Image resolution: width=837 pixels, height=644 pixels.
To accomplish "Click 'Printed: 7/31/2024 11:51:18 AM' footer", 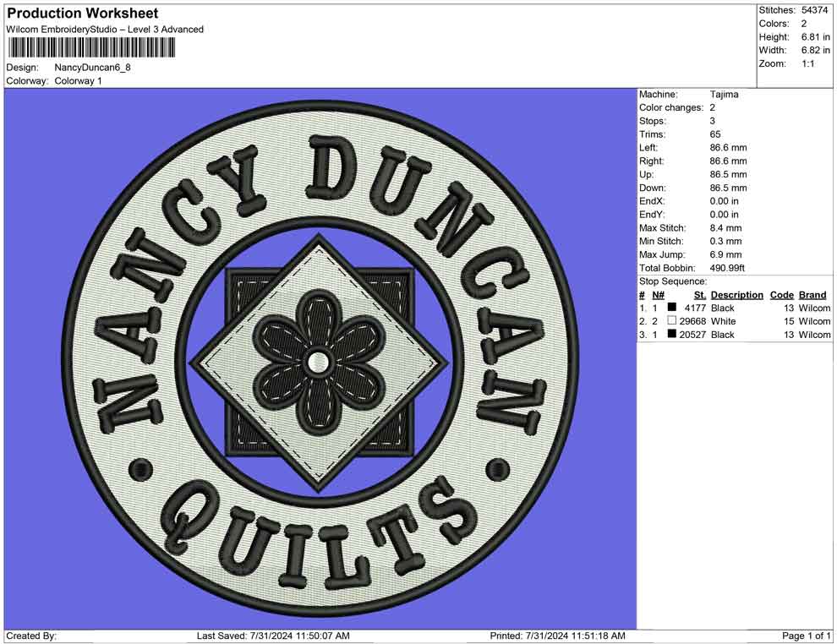I will [557, 636].
